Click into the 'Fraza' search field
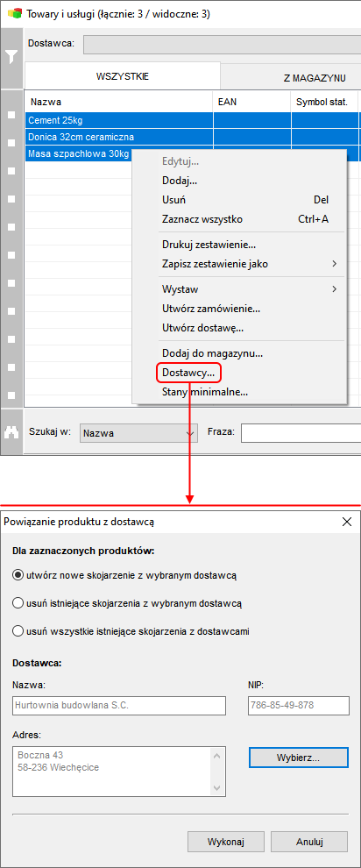This screenshot has height=868, width=361. click(x=301, y=433)
